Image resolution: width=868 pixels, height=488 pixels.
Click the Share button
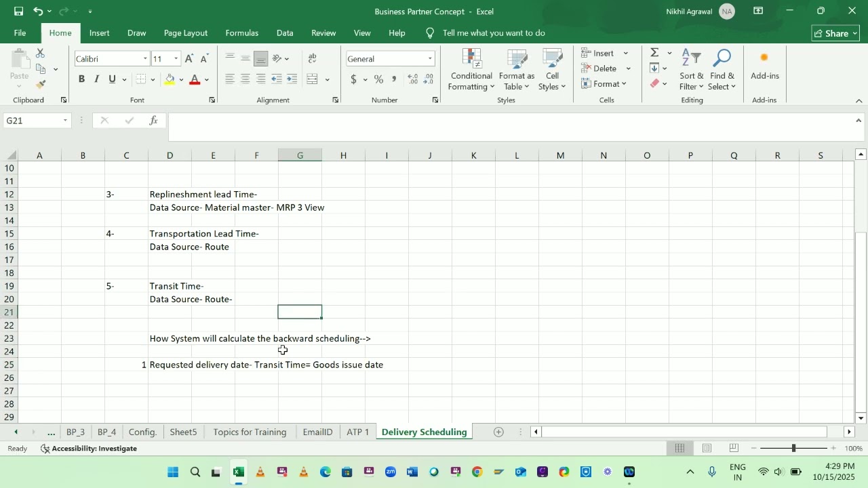click(835, 33)
